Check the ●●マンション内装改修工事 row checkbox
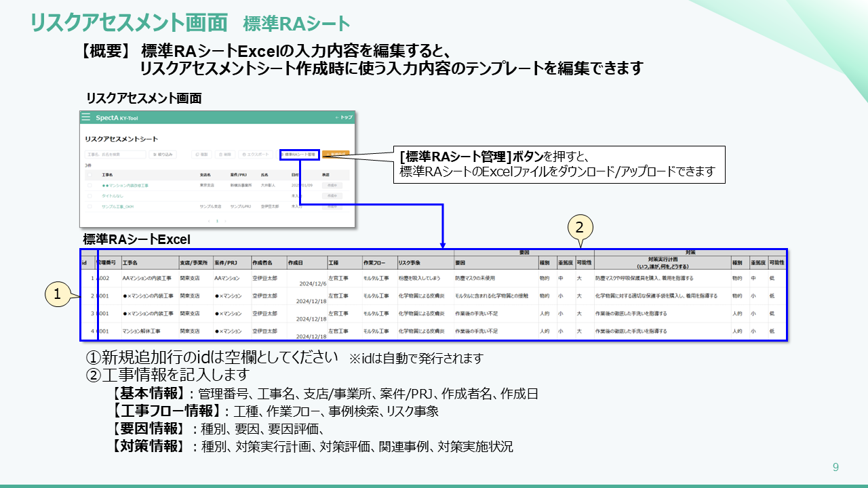 (90, 185)
